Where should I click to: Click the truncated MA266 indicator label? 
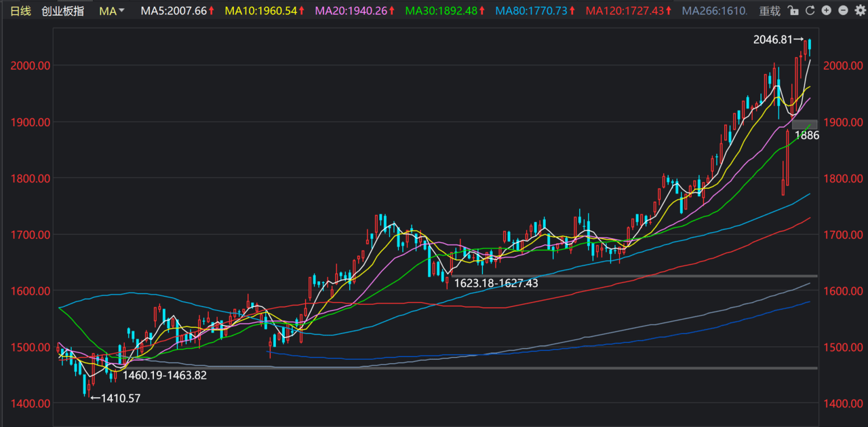pos(715,11)
